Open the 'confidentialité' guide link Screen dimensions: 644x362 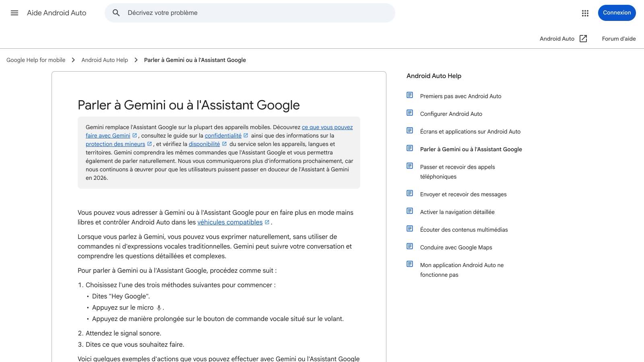(x=223, y=136)
